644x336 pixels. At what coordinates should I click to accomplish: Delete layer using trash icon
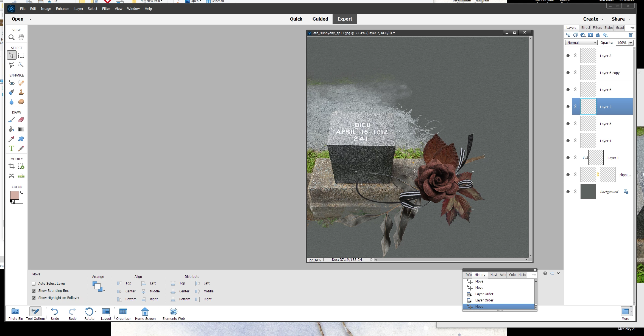[631, 35]
